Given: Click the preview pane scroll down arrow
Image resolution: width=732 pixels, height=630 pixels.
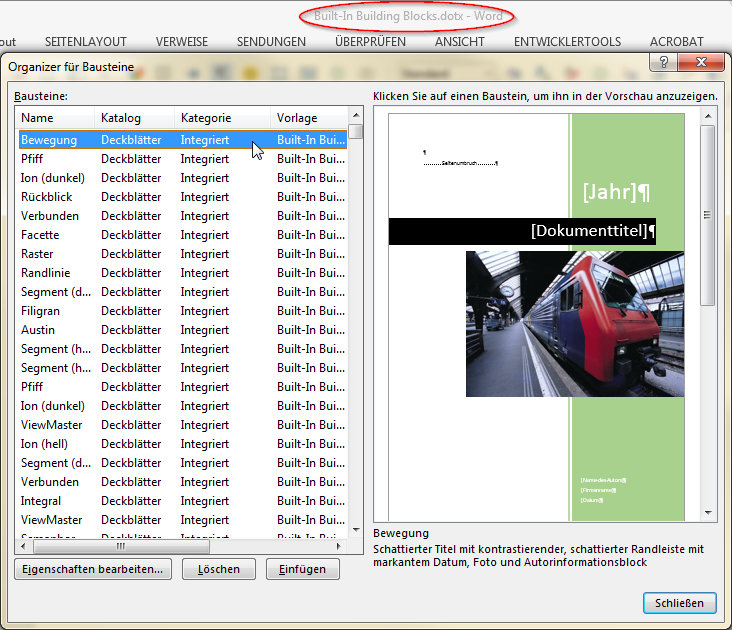Looking at the screenshot, I should pos(708,513).
